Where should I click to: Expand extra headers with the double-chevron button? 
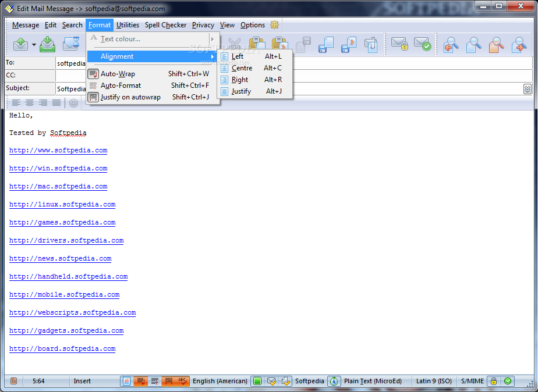pyautogui.click(x=528, y=89)
